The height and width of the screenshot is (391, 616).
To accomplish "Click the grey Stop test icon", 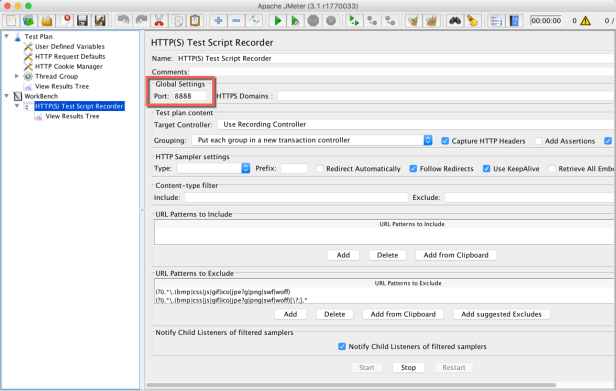I will coord(313,20).
